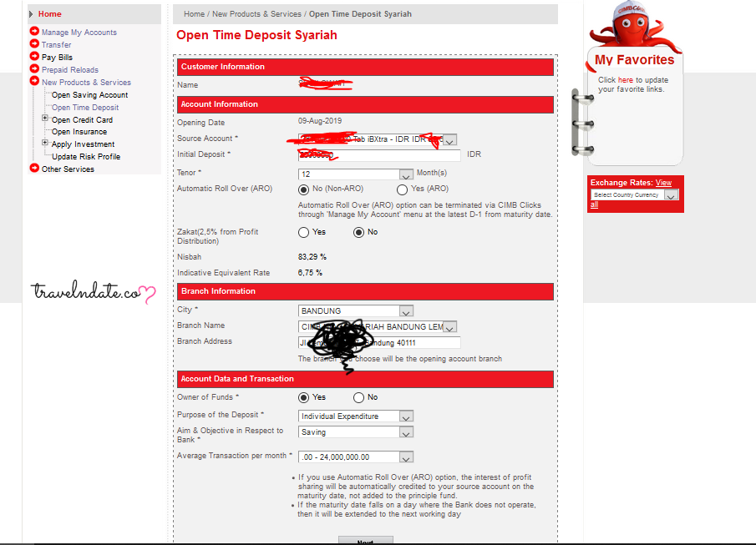Select Open Saving Account in sidebar
The image size is (756, 545).
(x=89, y=95)
